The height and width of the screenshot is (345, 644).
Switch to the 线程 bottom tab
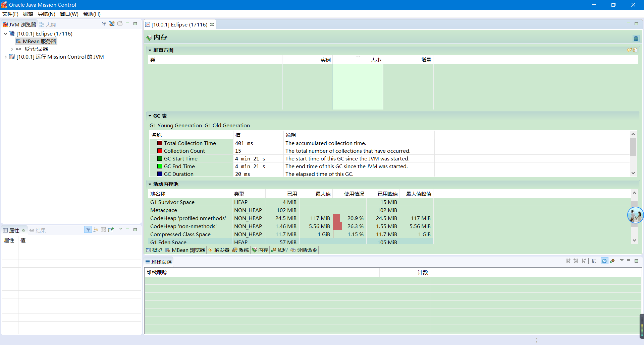click(x=279, y=250)
